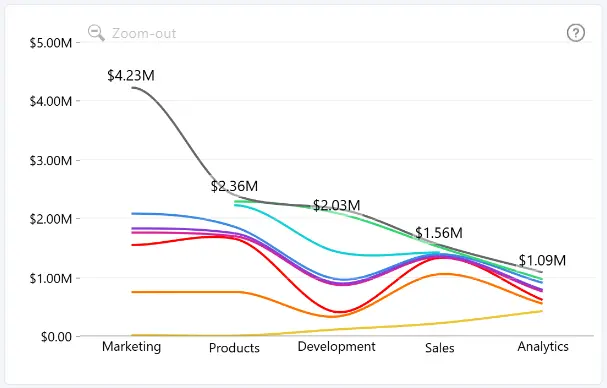Click the $3.00M y-axis label

51,161
